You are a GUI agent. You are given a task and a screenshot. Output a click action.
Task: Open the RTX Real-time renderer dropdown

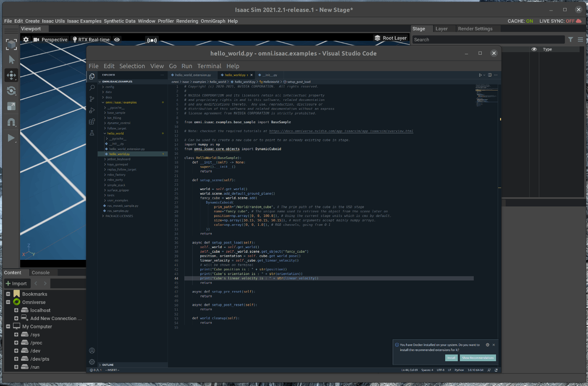[x=91, y=40]
